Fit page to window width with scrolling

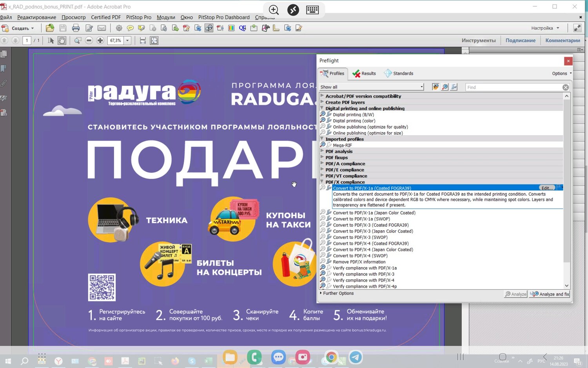[x=143, y=40]
